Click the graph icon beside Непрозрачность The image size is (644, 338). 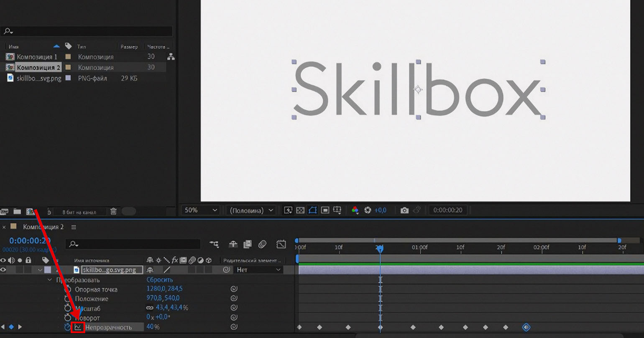click(x=78, y=327)
